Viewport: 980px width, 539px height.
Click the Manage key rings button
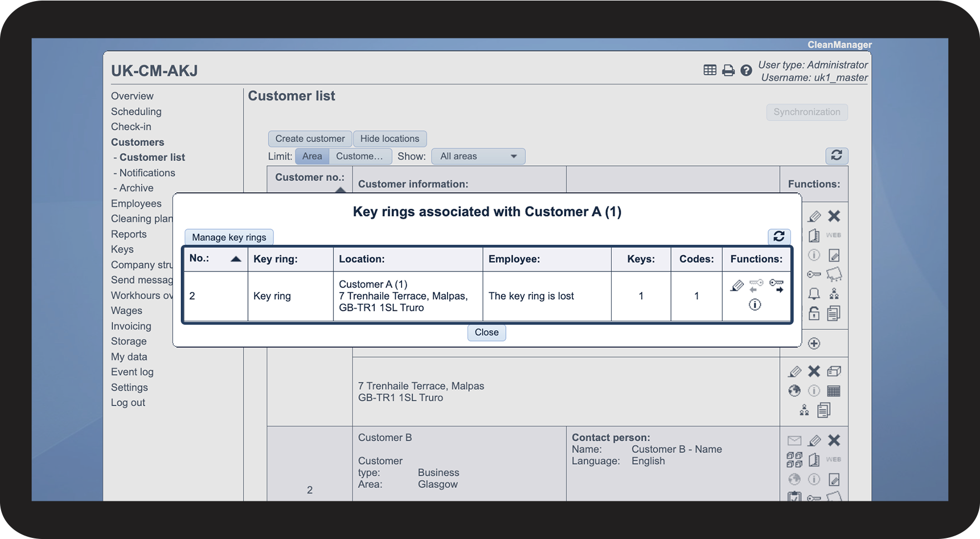click(x=229, y=238)
